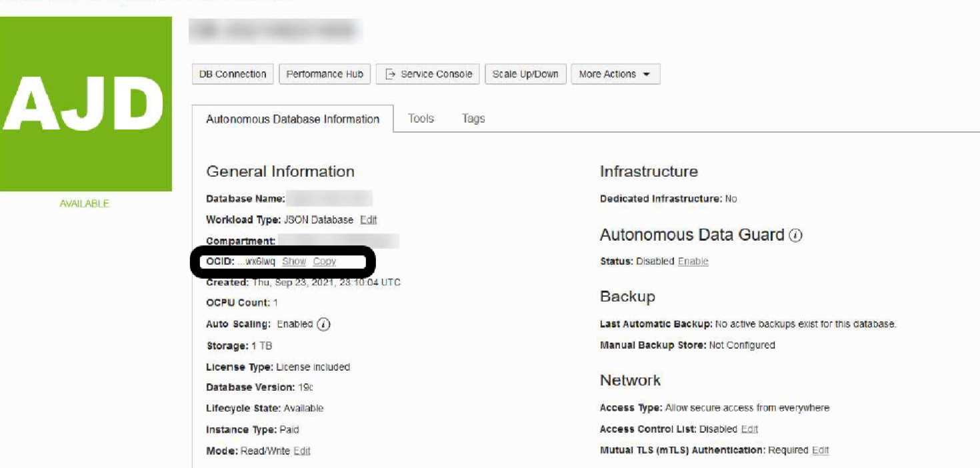This screenshot has height=468, width=980.
Task: Launch the Service Console
Action: point(429,74)
